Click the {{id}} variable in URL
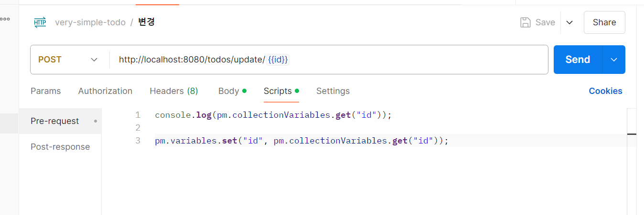Screen dimensions: 644x215 point(278,60)
